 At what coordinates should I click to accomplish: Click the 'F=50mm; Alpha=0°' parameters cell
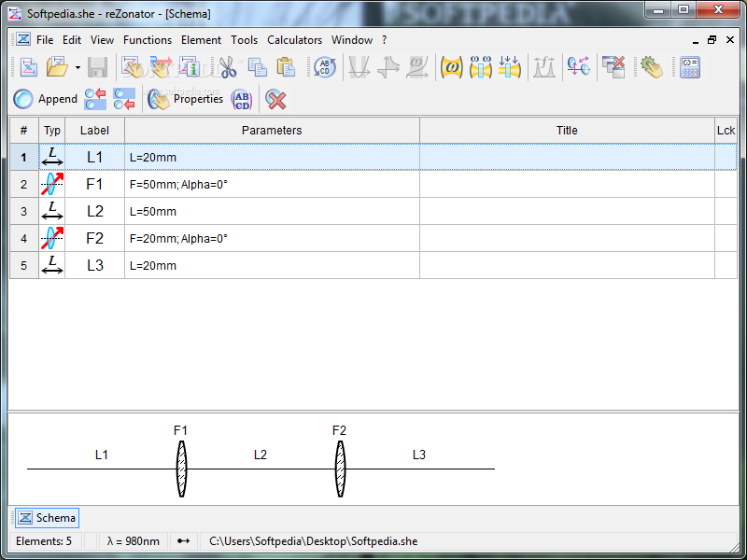pyautogui.click(x=272, y=184)
